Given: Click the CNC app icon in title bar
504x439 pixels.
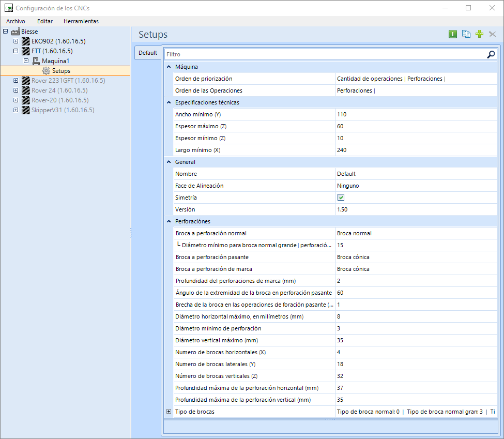Looking at the screenshot, I should pyautogui.click(x=9, y=8).
